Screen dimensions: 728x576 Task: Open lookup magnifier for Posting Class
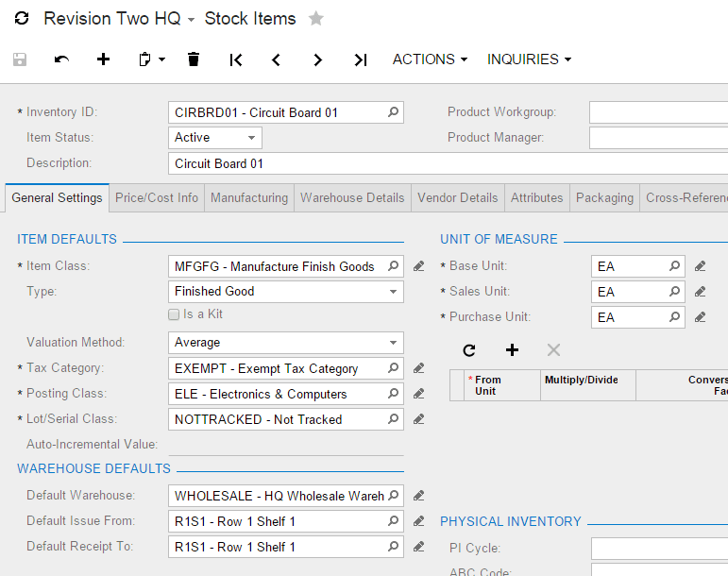393,394
